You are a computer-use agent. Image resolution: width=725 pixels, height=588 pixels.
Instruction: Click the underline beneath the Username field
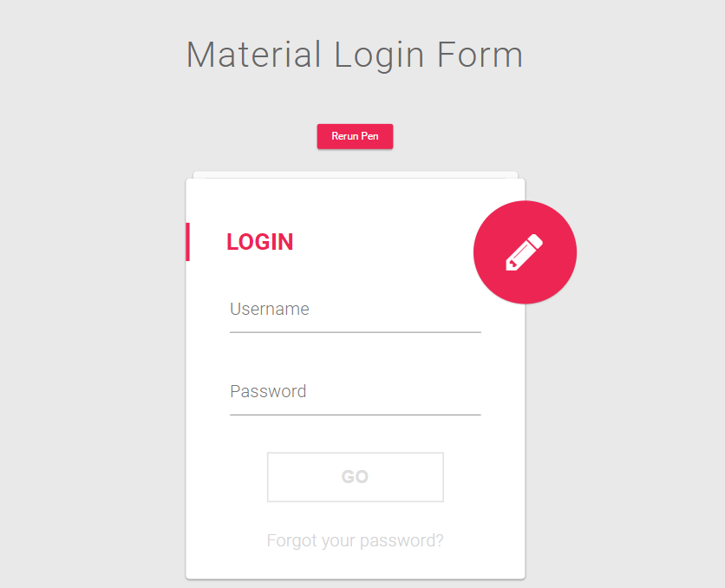(x=355, y=332)
